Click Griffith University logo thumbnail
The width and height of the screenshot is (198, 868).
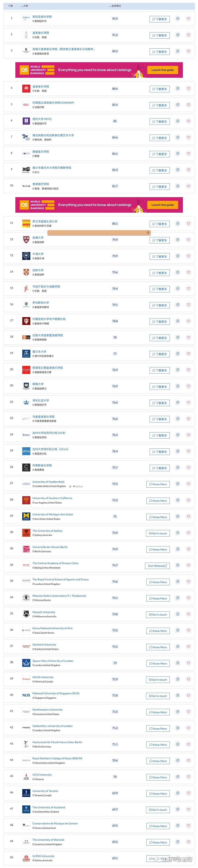(26, 858)
